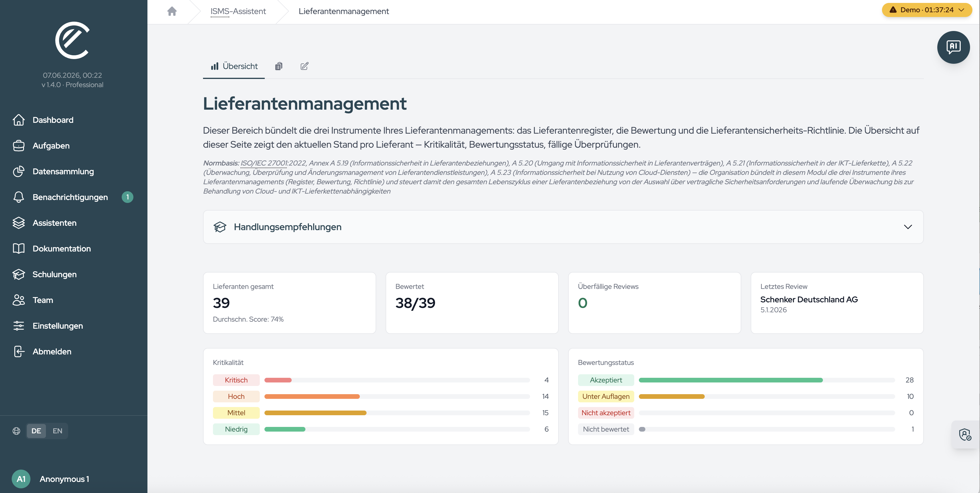Click the A1 user avatar
This screenshot has height=493, width=980.
point(21,479)
